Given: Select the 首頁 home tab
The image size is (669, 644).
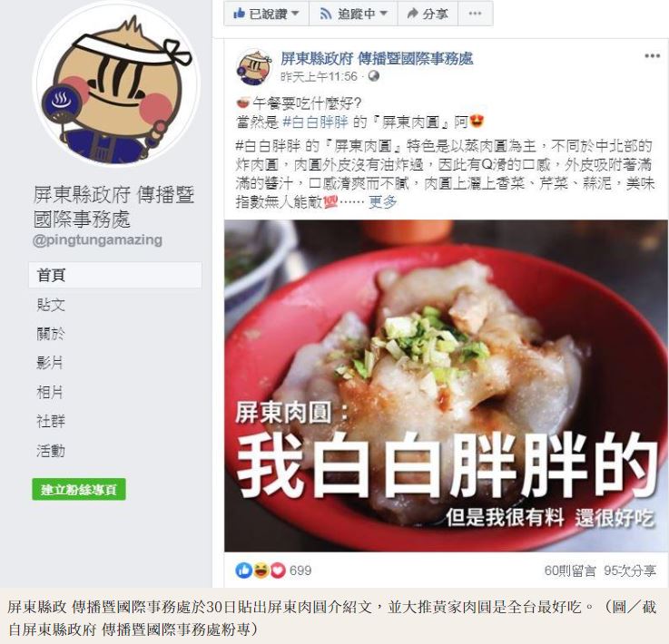Looking at the screenshot, I should point(115,275).
